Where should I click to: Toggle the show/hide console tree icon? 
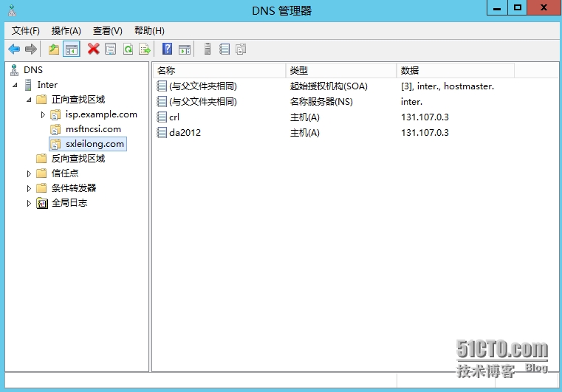tap(72, 49)
